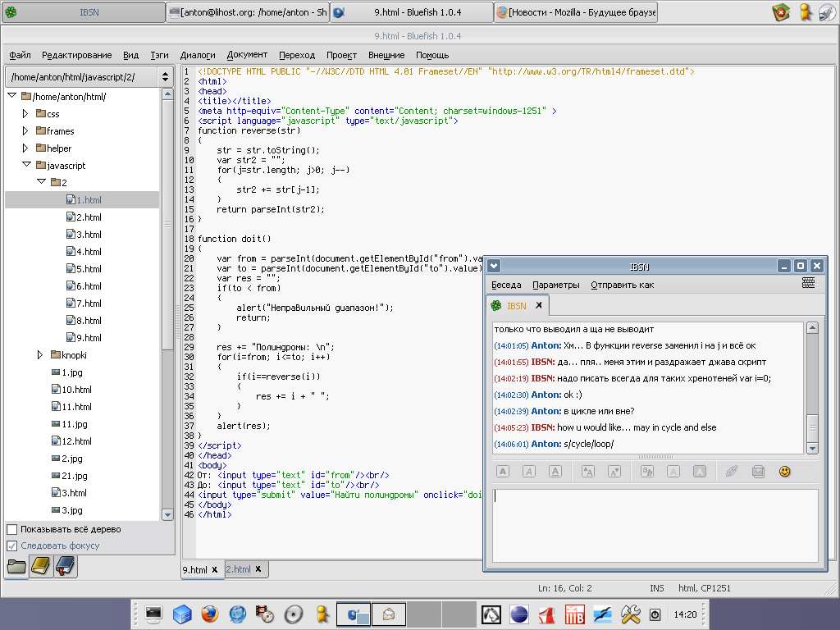Open the blue file cabinet launcher
This screenshot has height=630, width=840.
coord(182,614)
